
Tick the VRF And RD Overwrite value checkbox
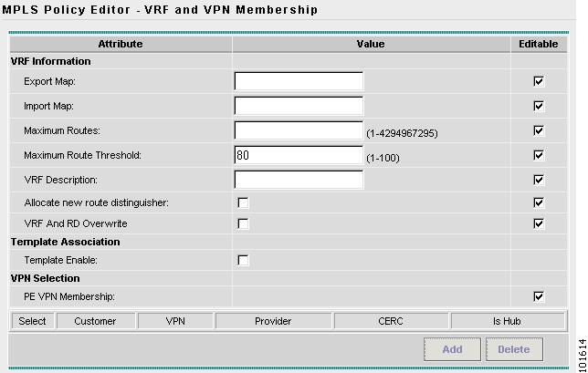coord(243,223)
